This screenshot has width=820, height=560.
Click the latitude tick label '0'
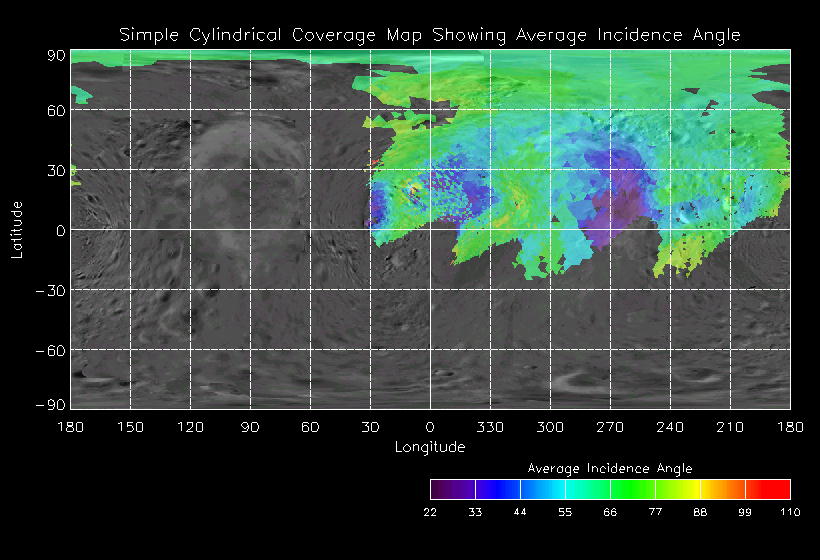(x=61, y=231)
